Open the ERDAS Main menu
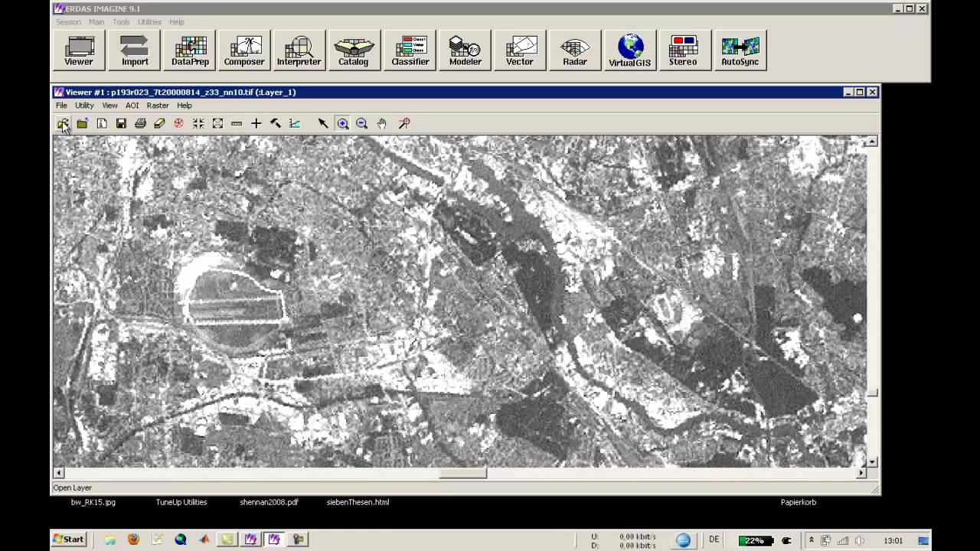 click(96, 22)
